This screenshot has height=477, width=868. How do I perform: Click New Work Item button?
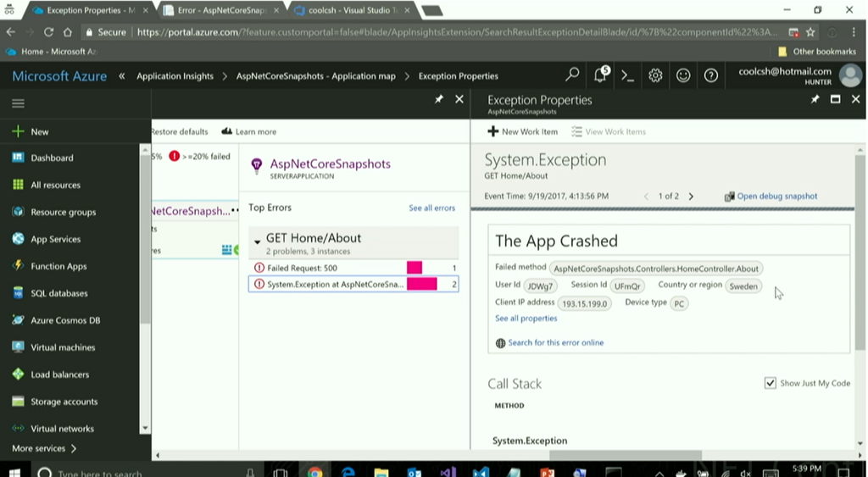pyautogui.click(x=522, y=132)
